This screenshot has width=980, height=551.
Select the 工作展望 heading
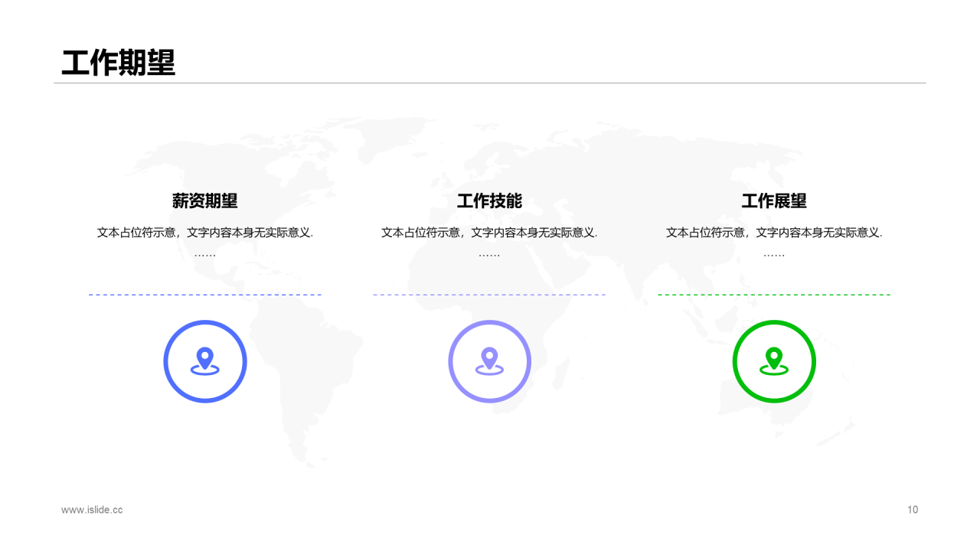tap(774, 201)
